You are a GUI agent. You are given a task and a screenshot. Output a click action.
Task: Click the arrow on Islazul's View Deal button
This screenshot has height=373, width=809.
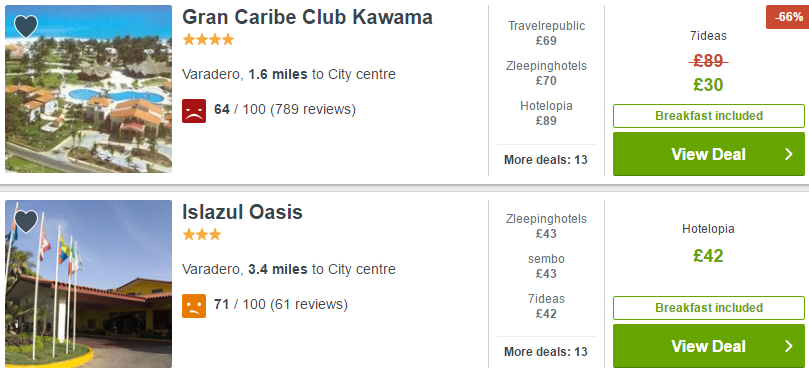click(788, 346)
